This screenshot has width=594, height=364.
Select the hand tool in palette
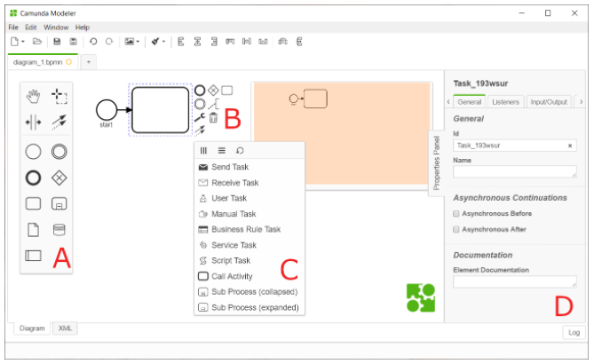tap(34, 95)
